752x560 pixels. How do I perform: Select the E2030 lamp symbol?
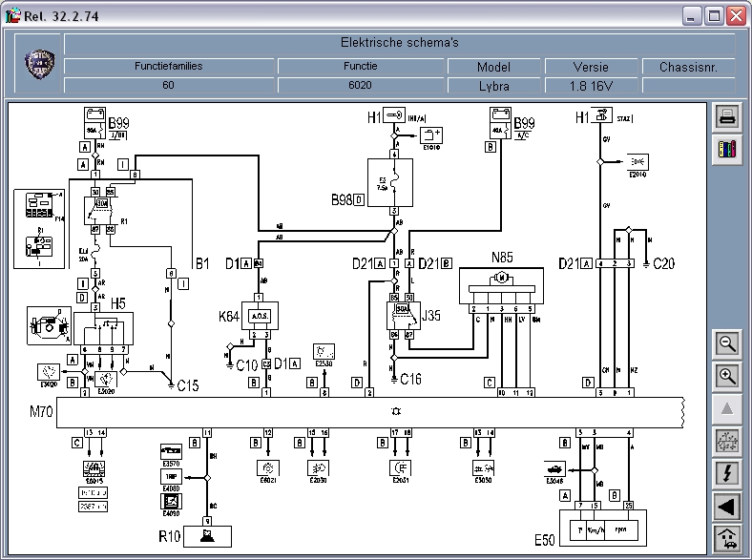pyautogui.click(x=319, y=468)
